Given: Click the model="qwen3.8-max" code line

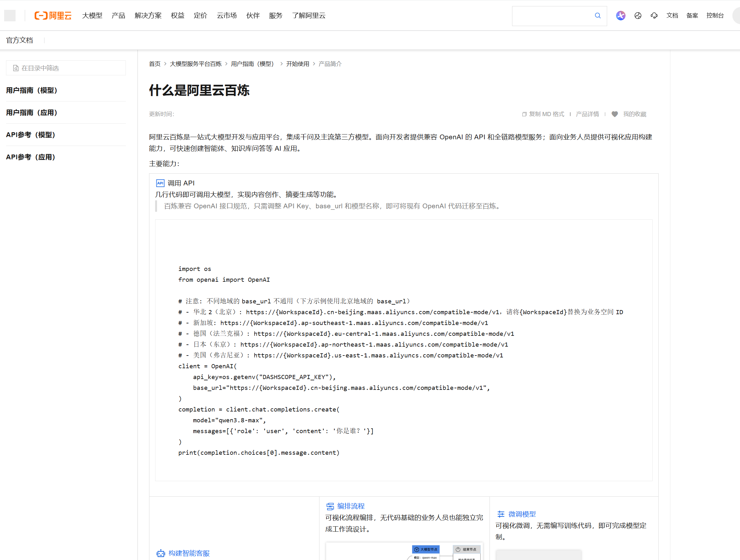Looking at the screenshot, I should click(229, 420).
